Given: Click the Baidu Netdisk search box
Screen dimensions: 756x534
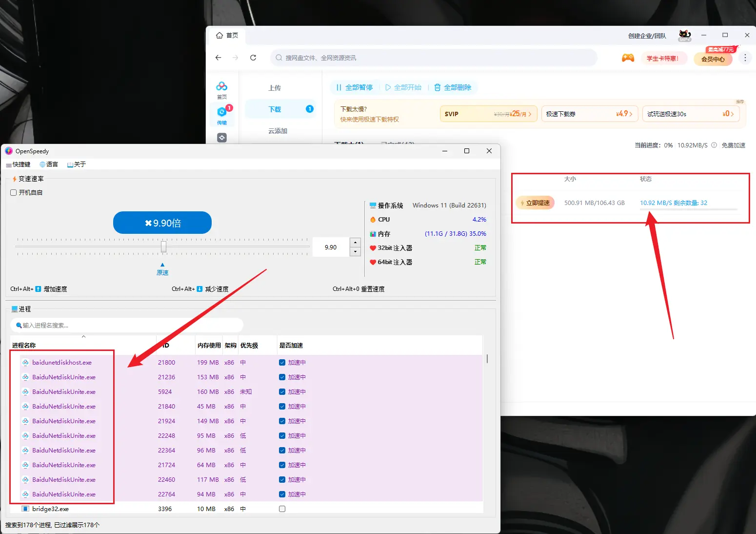Looking at the screenshot, I should click(x=434, y=58).
